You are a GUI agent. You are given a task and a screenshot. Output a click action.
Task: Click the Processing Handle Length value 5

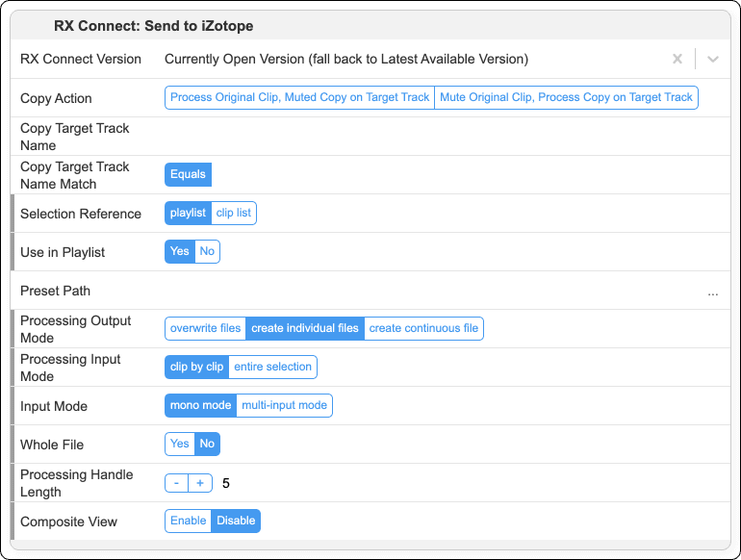226,483
